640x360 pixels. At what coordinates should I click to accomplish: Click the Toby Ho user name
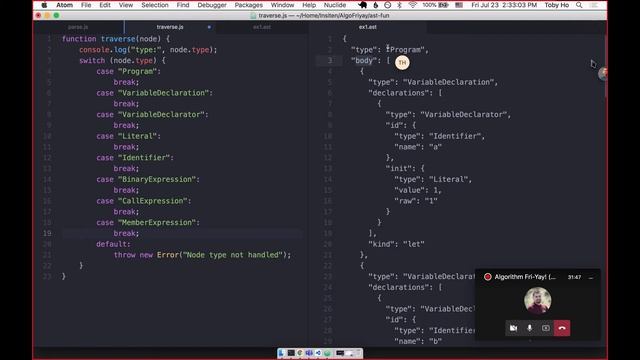pyautogui.click(x=557, y=5)
